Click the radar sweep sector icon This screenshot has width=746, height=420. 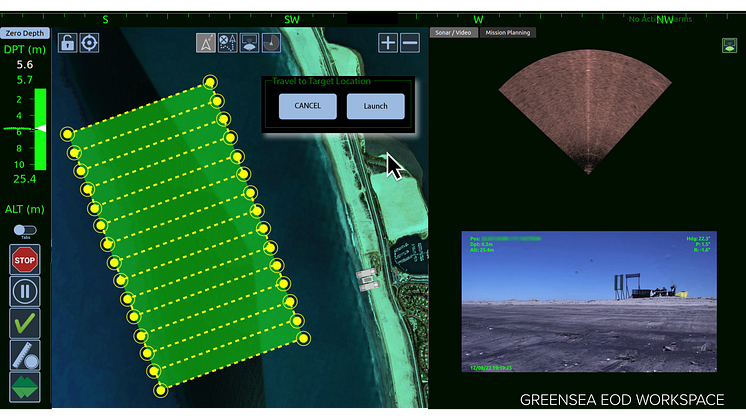coord(271,43)
